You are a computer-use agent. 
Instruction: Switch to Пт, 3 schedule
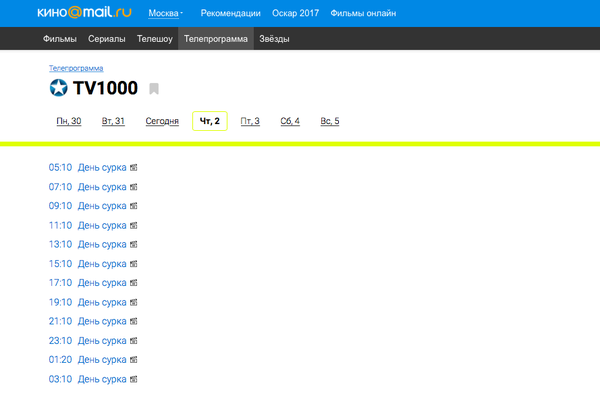(250, 121)
